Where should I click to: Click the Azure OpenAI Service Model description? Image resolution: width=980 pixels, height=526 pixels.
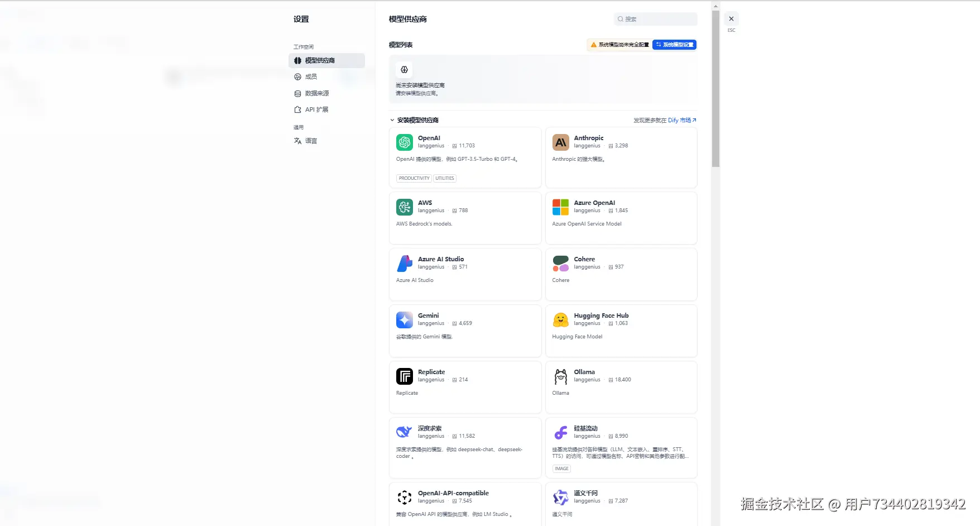click(587, 224)
